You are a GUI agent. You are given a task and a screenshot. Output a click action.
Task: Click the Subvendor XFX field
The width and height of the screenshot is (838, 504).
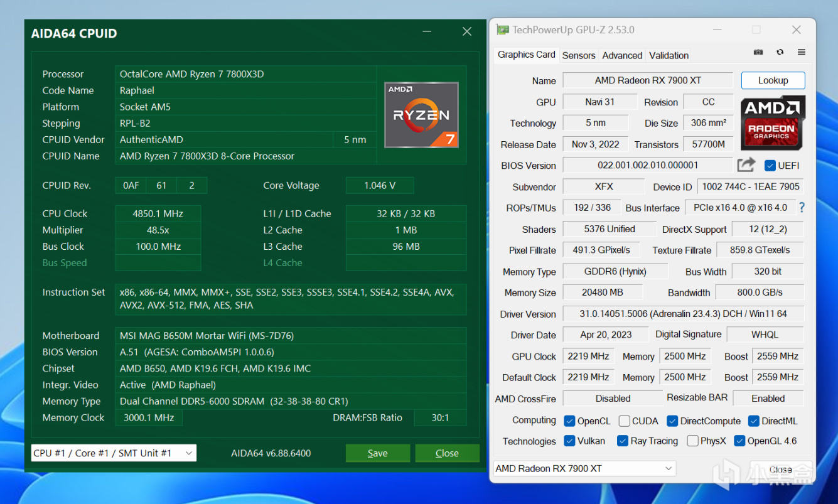pyautogui.click(x=603, y=186)
